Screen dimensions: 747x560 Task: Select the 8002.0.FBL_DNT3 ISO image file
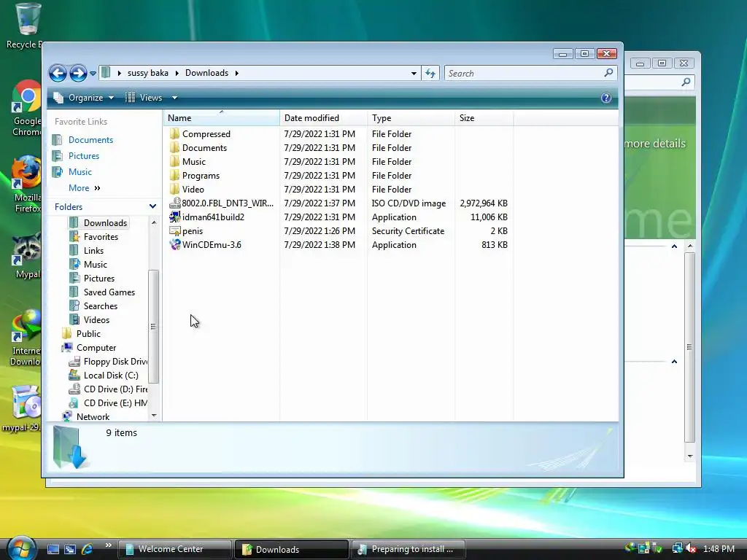tap(222, 203)
